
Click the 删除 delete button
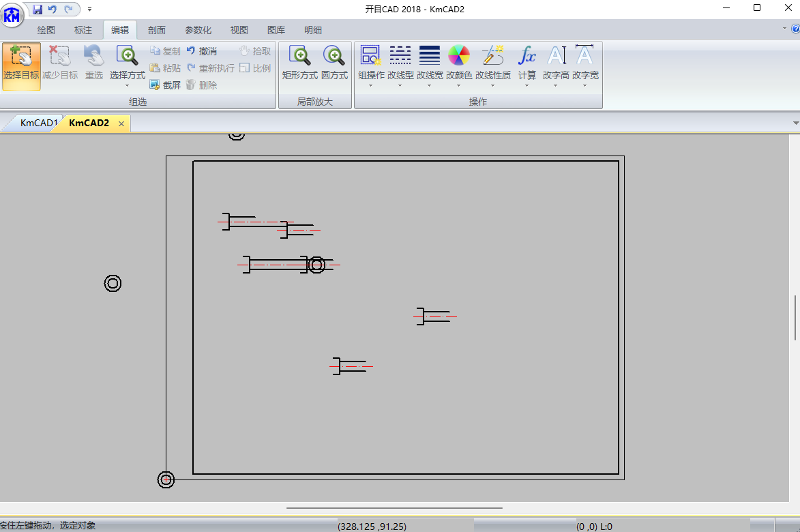point(202,85)
